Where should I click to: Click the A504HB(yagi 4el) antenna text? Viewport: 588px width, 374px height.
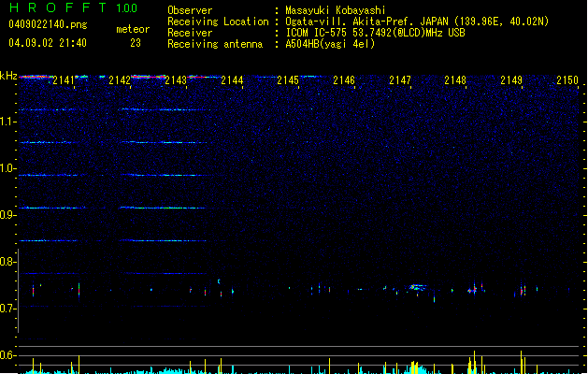(330, 44)
